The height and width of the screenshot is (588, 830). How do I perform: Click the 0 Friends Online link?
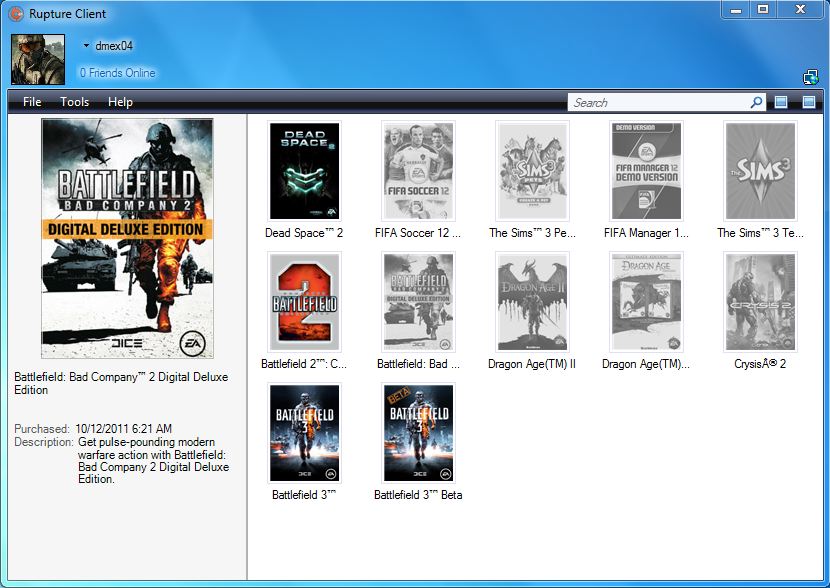point(117,73)
